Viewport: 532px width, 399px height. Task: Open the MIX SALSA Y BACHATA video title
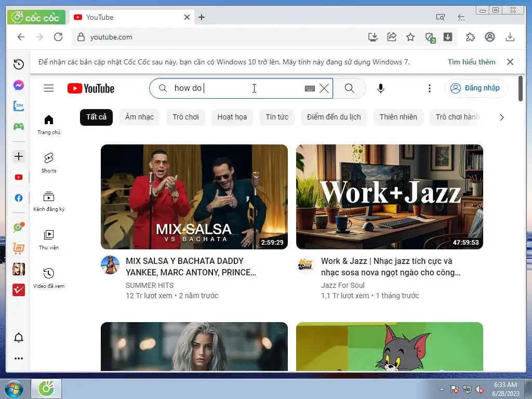coord(191,267)
